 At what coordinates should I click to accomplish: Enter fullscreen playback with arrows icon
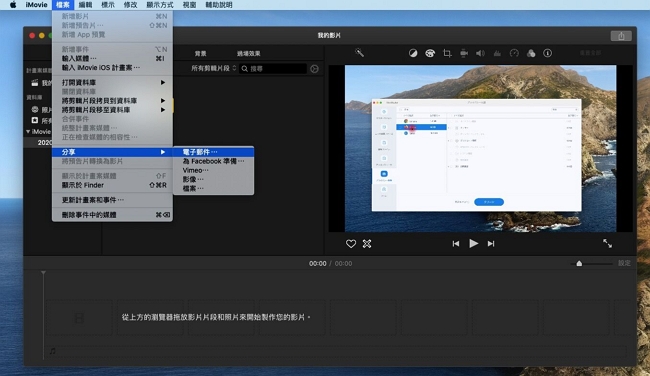tap(607, 244)
